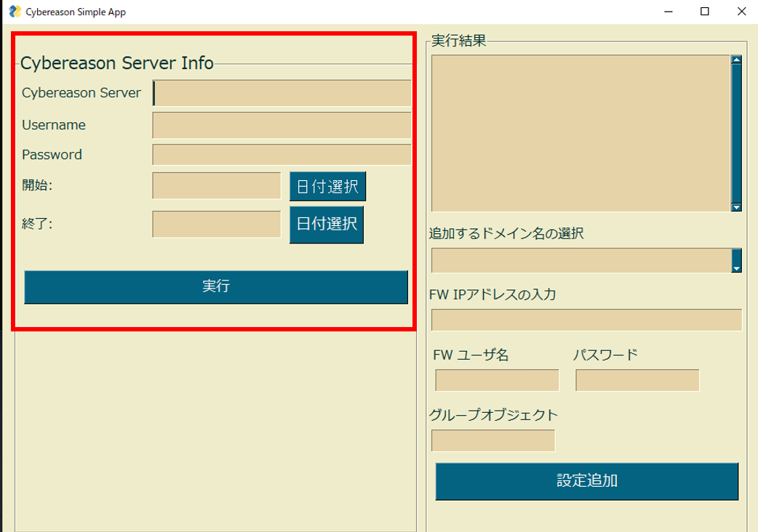
Task: Focus the Username text field
Action: point(282,126)
